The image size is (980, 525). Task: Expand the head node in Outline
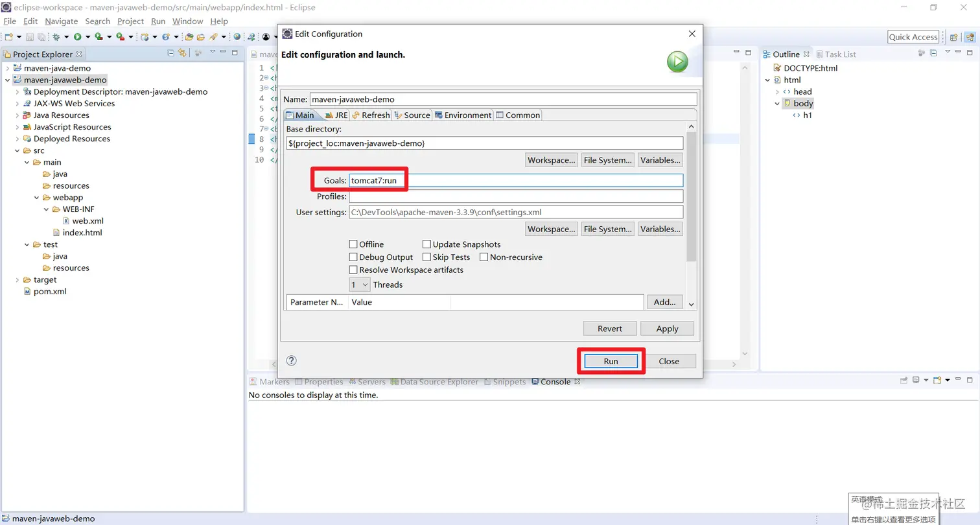[777, 92]
